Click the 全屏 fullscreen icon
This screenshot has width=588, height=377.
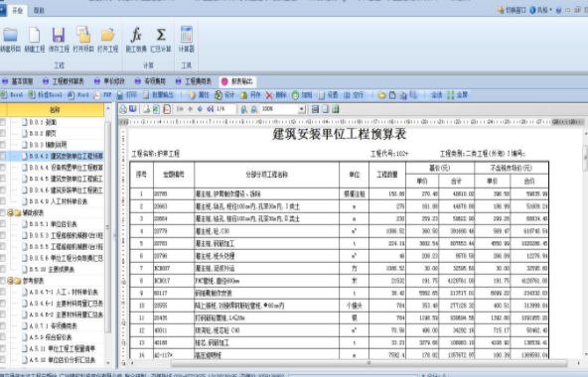pos(451,95)
